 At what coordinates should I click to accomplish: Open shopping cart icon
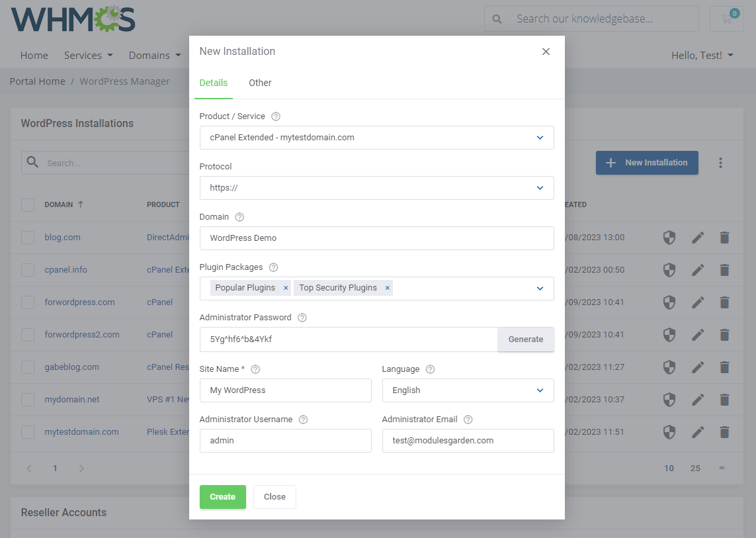click(727, 19)
